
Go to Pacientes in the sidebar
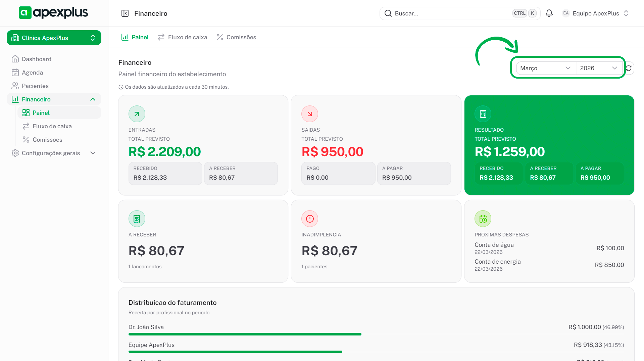click(35, 86)
